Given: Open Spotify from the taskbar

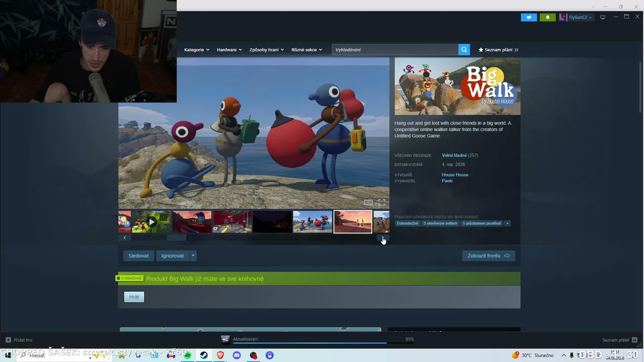Looking at the screenshot, I should tap(187, 355).
